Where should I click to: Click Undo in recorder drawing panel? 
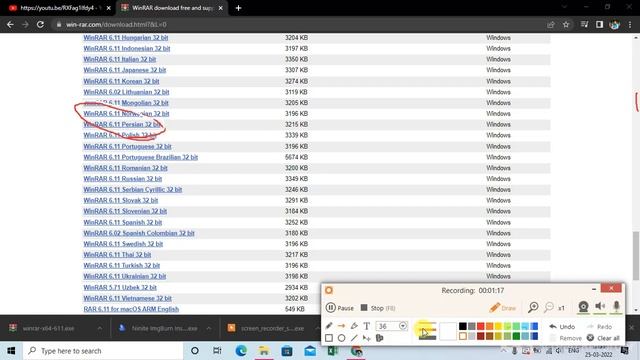point(562,327)
